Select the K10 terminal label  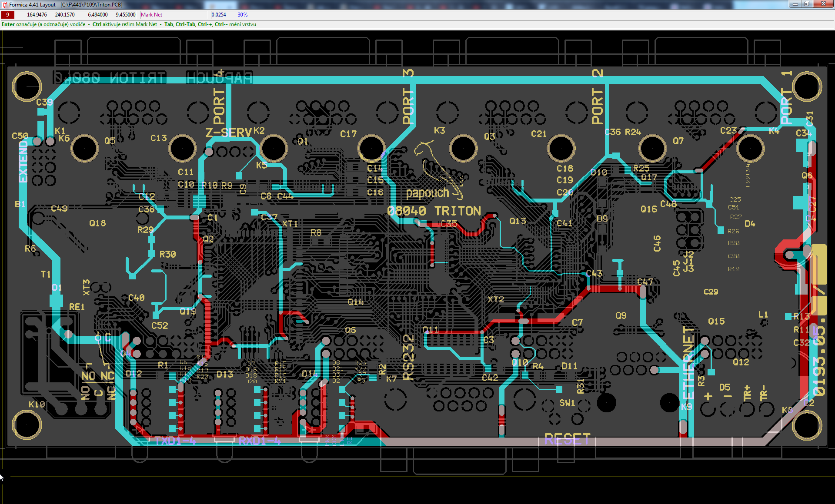click(37, 405)
